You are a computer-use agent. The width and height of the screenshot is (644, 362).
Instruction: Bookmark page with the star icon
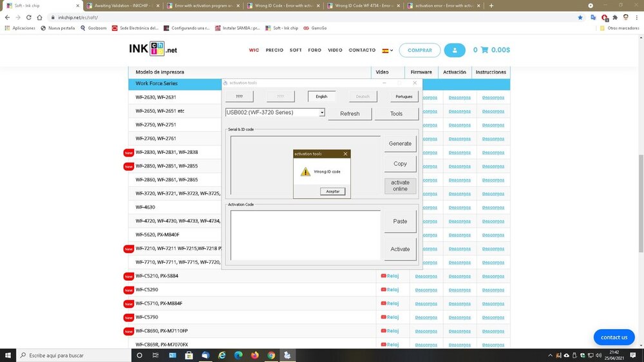click(x=580, y=17)
